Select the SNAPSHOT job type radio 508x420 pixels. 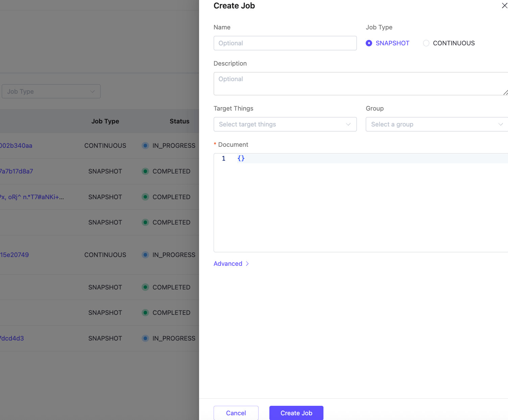tap(369, 43)
